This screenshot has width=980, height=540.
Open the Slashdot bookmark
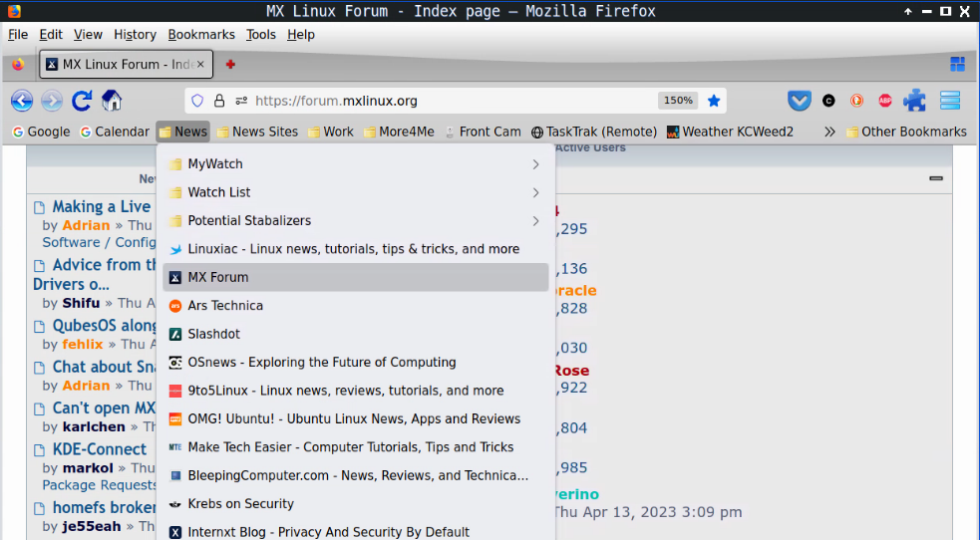coord(356,334)
